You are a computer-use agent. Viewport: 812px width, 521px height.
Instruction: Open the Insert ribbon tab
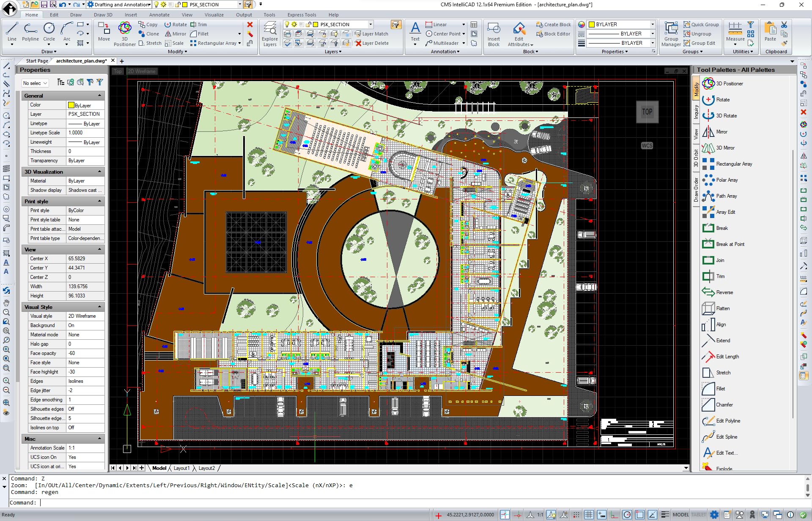[x=131, y=15]
